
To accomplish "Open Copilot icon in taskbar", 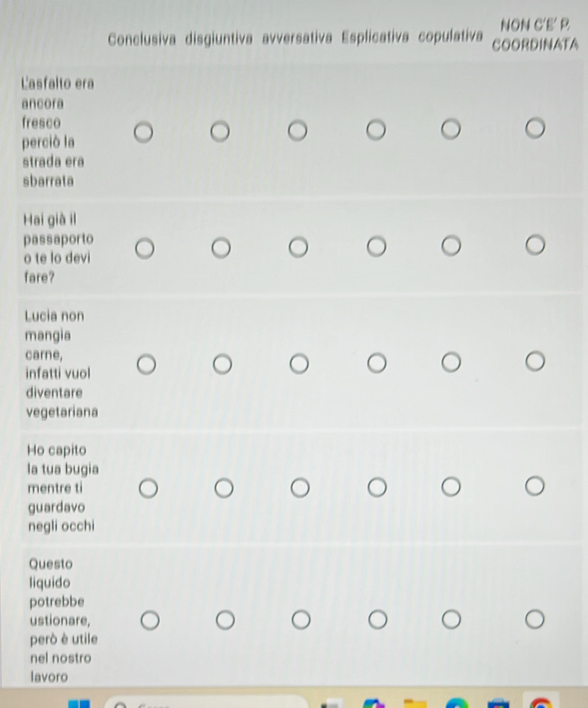I will (374, 704).
